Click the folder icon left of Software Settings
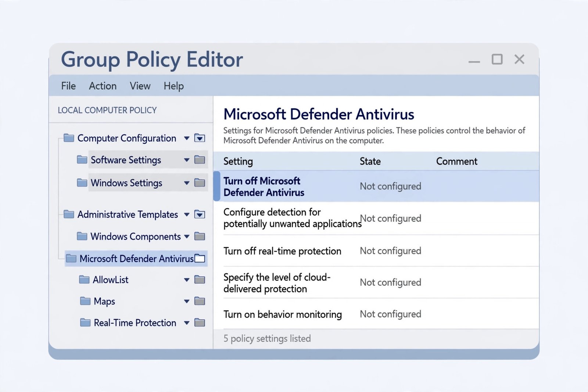The image size is (588, 392). (82, 159)
